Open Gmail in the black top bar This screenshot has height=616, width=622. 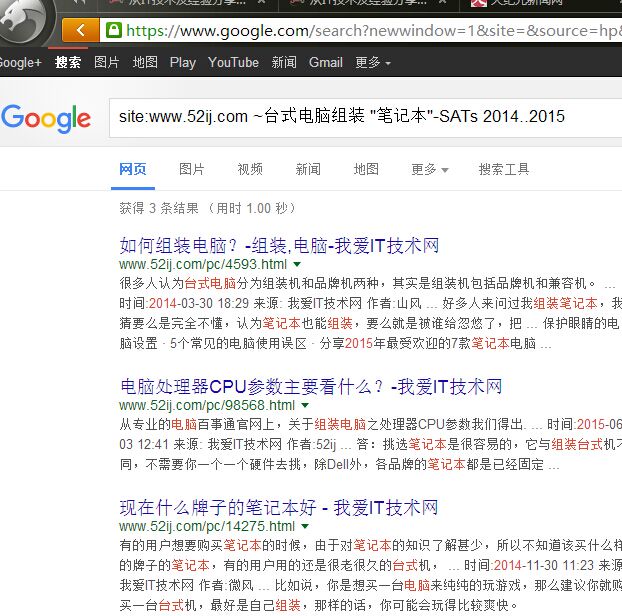pyautogui.click(x=326, y=62)
